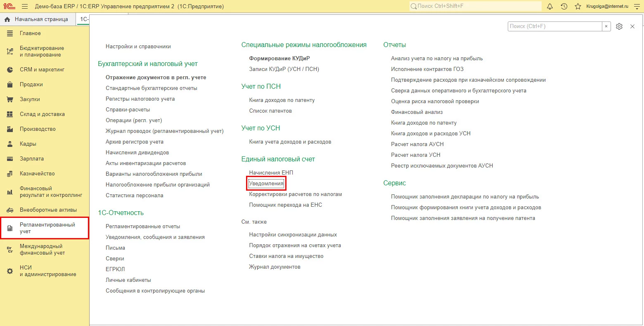Screen dimensions: 644x326
Task: Open Книга учета доходов и расходов
Action: pyautogui.click(x=290, y=142)
